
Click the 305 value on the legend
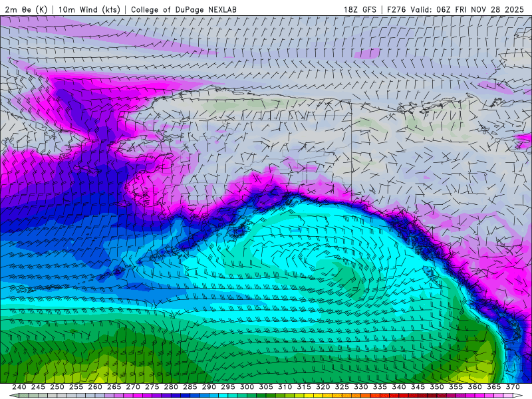(x=266, y=387)
